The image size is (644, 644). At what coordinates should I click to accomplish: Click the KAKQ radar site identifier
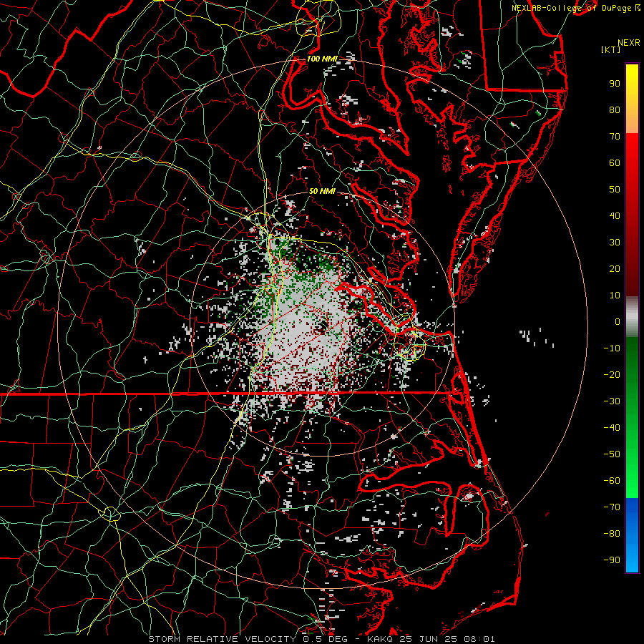pos(379,639)
